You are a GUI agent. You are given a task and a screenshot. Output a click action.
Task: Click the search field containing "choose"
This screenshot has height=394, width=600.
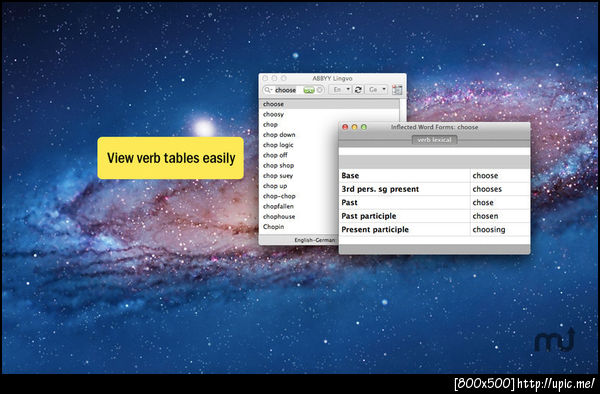(294, 90)
